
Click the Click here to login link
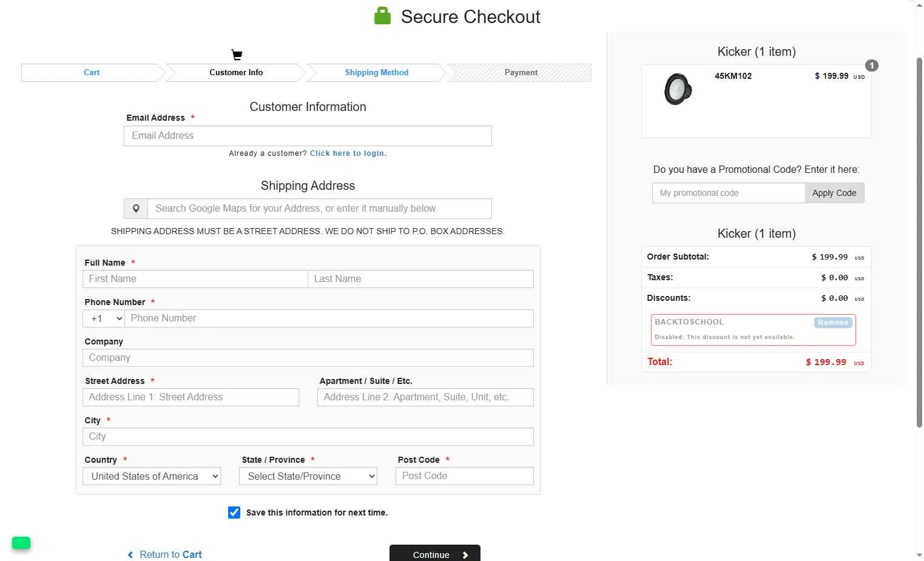[348, 153]
